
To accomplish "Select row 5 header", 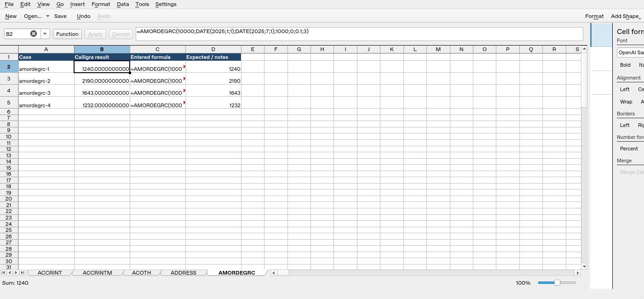I will tap(9, 103).
